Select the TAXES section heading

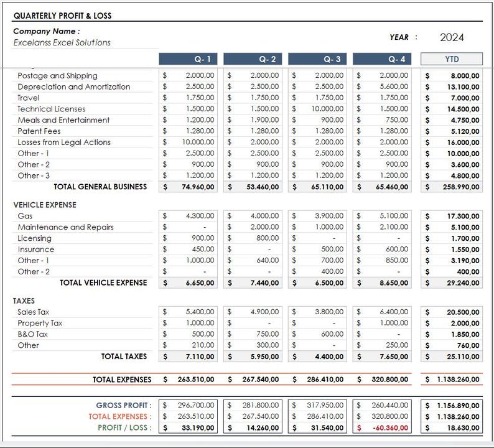click(24, 301)
